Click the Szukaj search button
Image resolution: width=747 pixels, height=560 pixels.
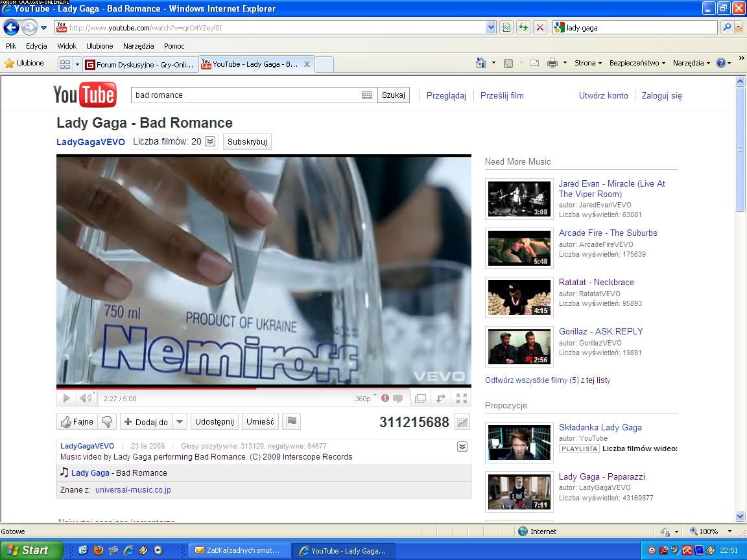(394, 95)
